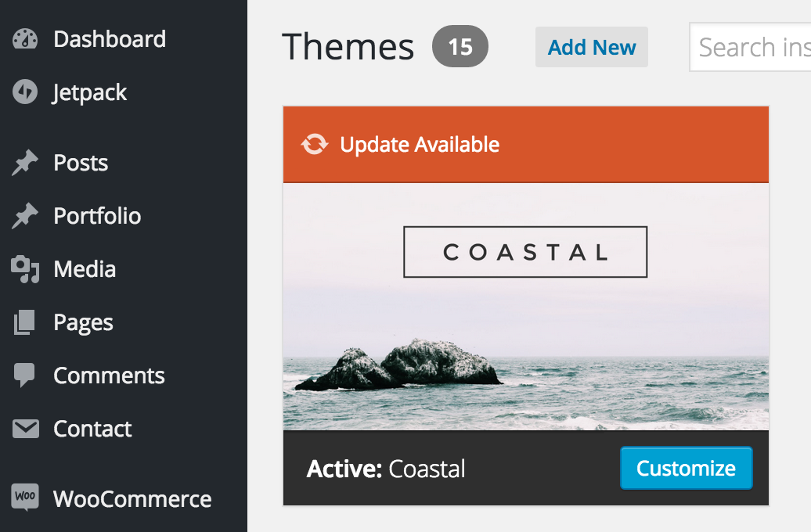This screenshot has height=532, width=811.
Task: Click the Update Available banner text
Action: (x=420, y=144)
